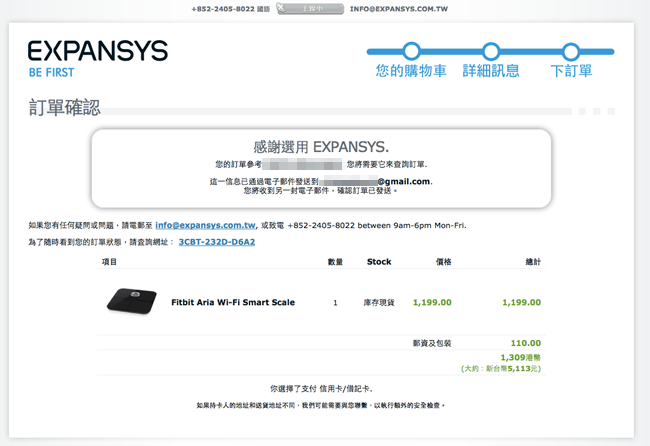The width and height of the screenshot is (650, 446).
Task: Click the 項目 column header
Action: pyautogui.click(x=109, y=262)
